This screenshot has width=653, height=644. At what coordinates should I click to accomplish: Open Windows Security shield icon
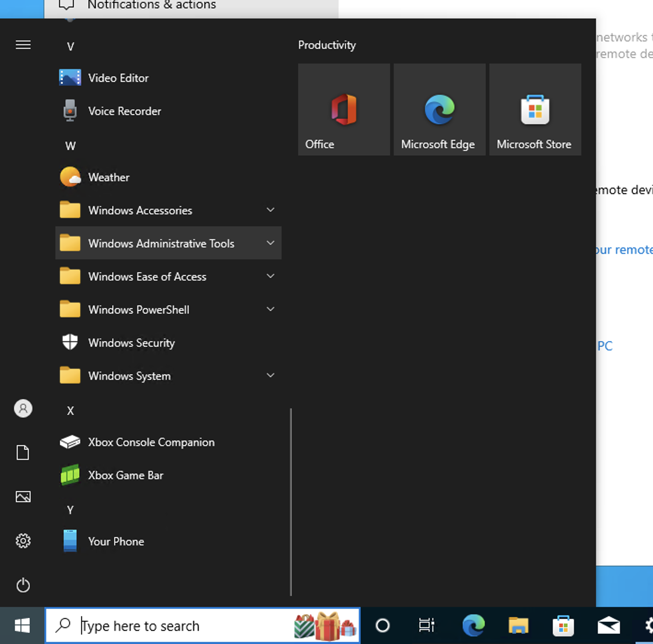[x=70, y=343]
